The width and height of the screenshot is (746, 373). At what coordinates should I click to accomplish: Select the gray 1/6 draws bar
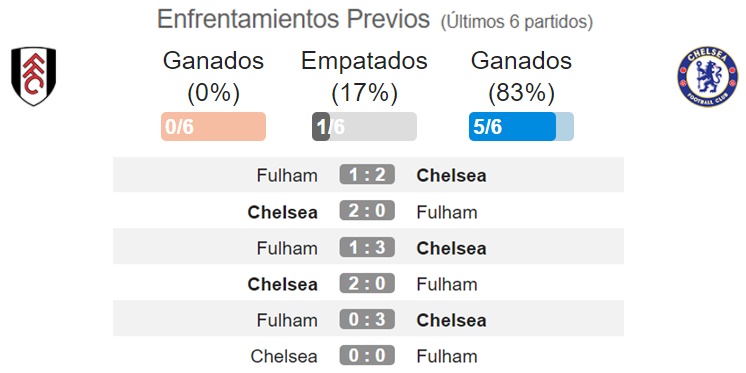[364, 127]
